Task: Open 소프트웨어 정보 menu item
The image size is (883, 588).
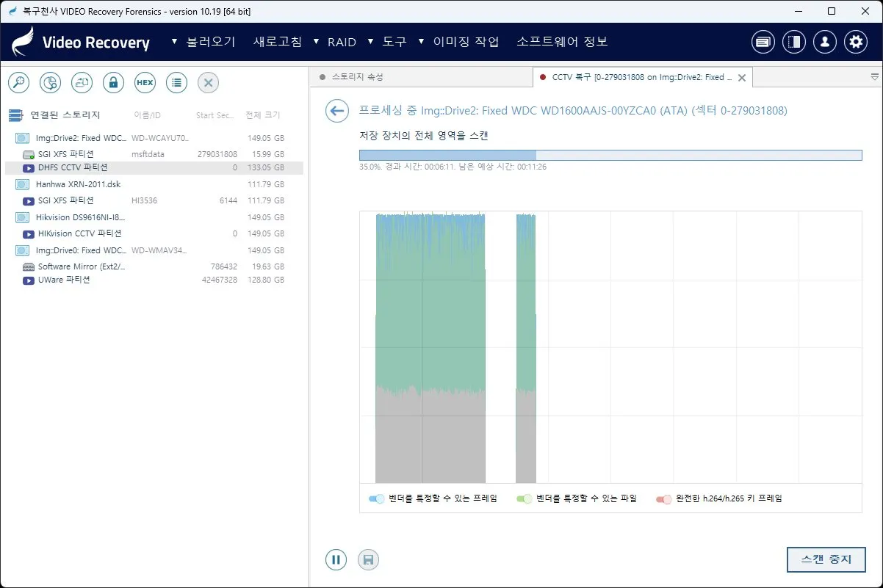Action: (562, 42)
